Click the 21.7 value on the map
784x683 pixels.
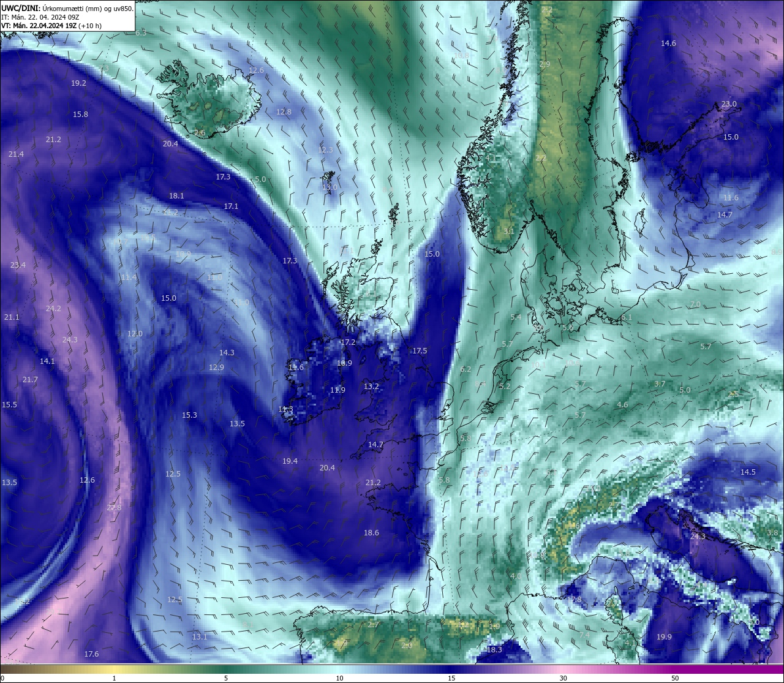pyautogui.click(x=30, y=380)
